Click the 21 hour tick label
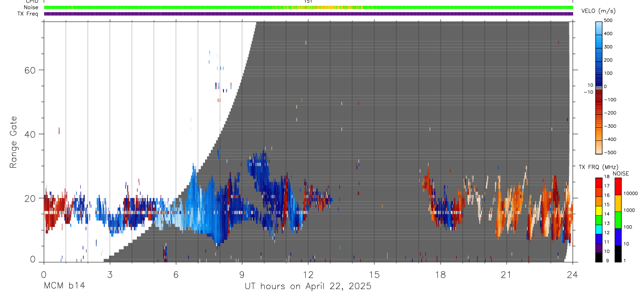Image resolution: width=644 pixels, height=297 pixels. pos(507,275)
